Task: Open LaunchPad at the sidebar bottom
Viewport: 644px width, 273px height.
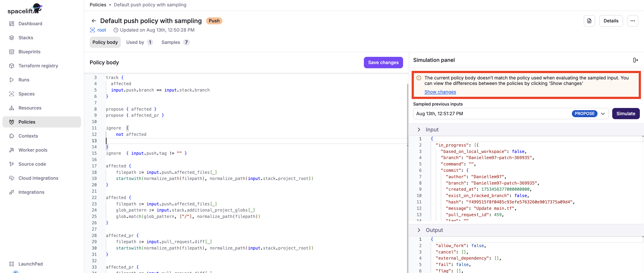Action: tap(30, 264)
